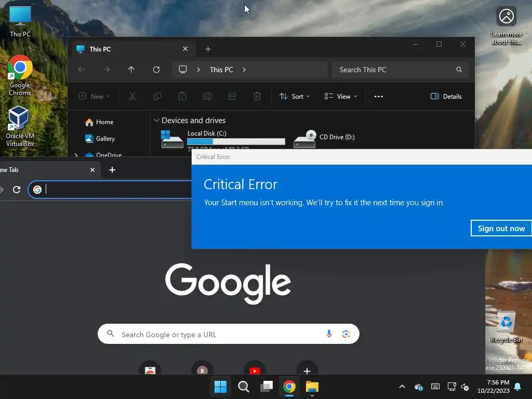Click the Cut icon in File Explorer toolbar
Viewport: 532px width, 399px height.
tap(132, 96)
